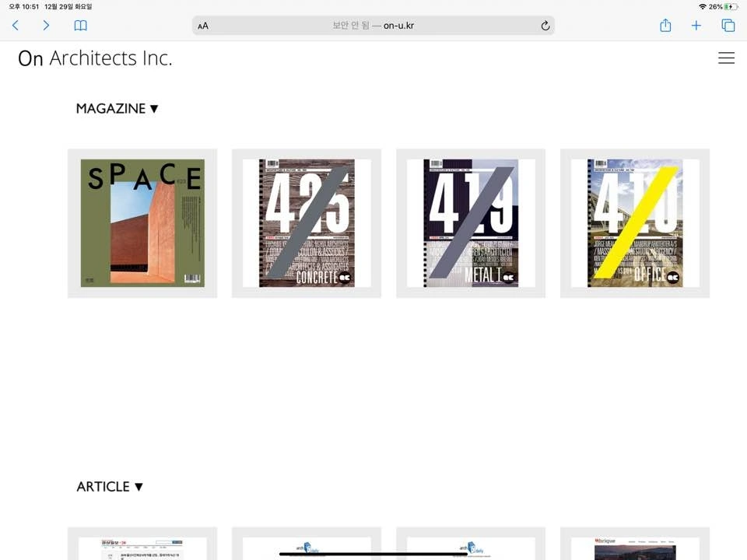747x560 pixels.
Task: Add a new tab with plus icon
Action: coord(696,26)
